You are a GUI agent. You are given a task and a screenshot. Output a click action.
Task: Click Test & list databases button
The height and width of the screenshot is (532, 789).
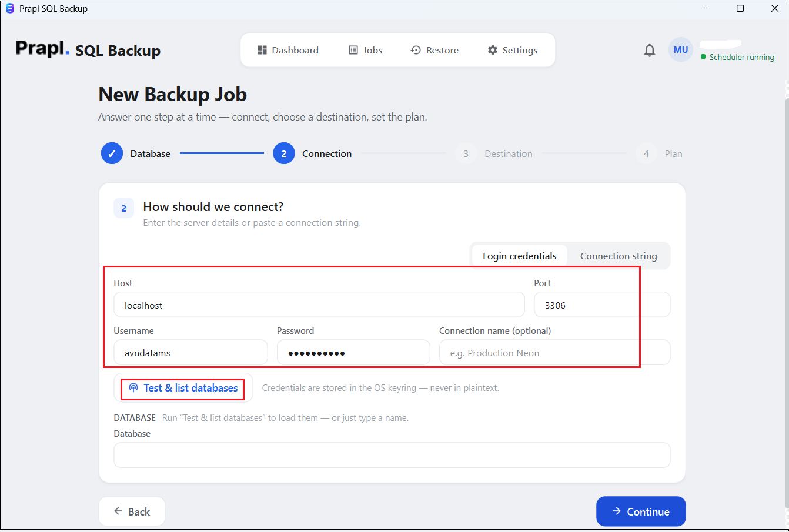click(x=183, y=388)
